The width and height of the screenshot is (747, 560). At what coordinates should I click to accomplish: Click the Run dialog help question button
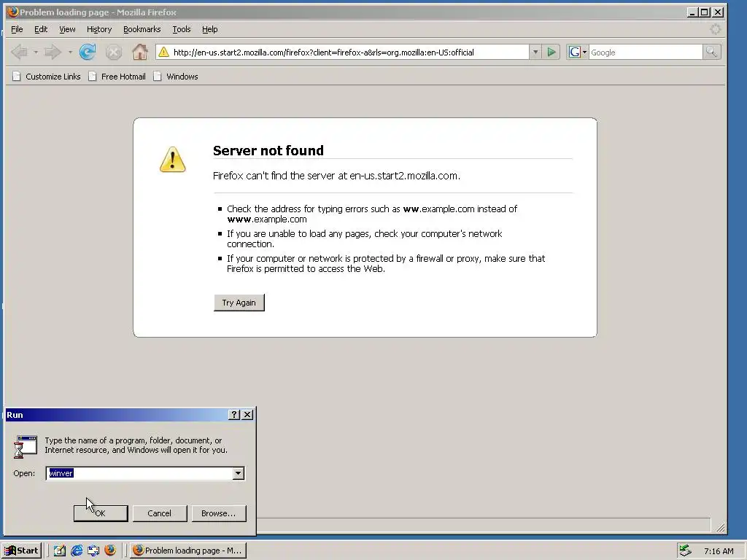(x=234, y=415)
